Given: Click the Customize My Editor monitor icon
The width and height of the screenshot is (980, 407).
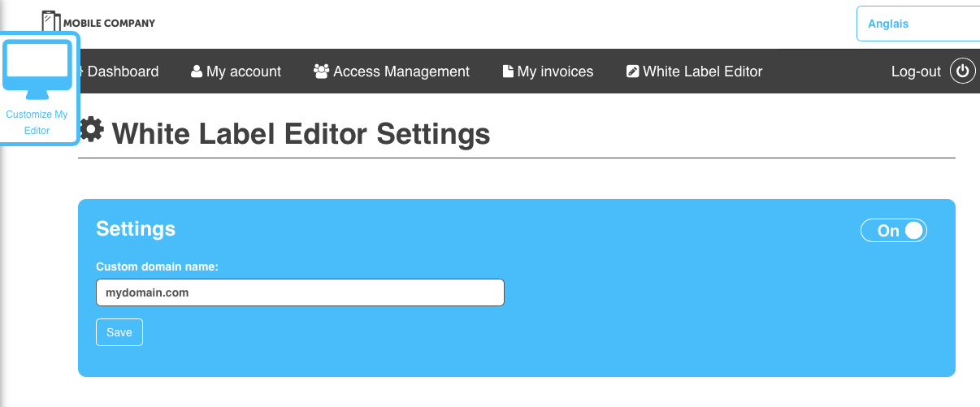Looking at the screenshot, I should [x=37, y=67].
